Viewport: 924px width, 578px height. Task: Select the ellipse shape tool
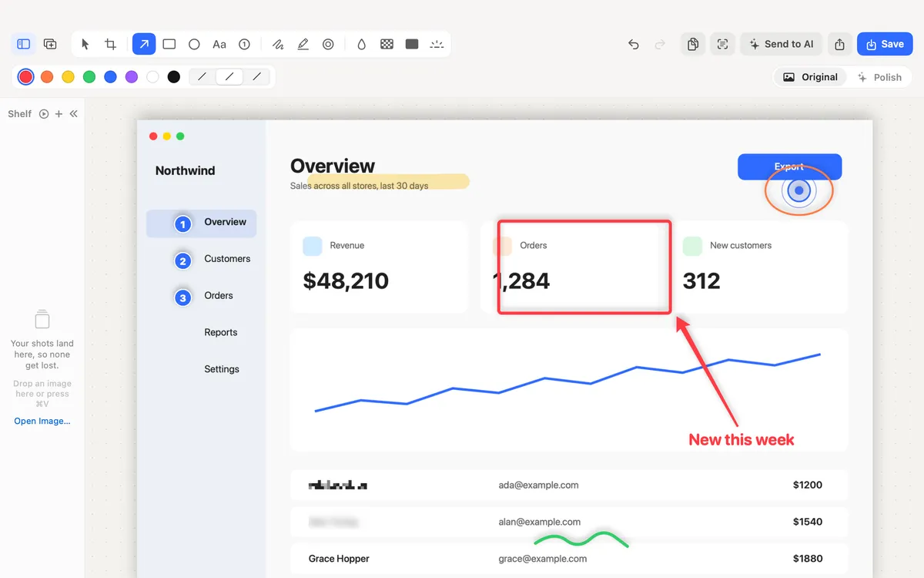pyautogui.click(x=194, y=44)
